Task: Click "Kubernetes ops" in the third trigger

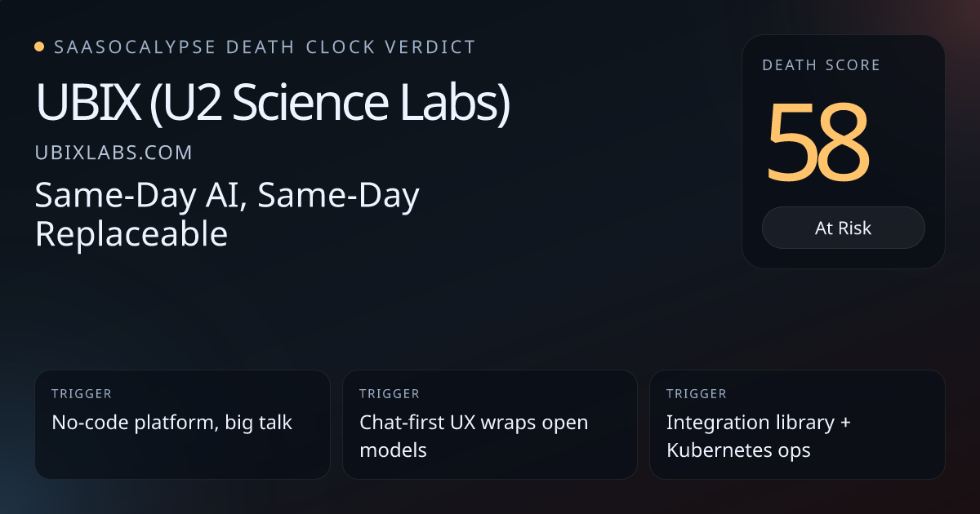Action: [x=737, y=450]
